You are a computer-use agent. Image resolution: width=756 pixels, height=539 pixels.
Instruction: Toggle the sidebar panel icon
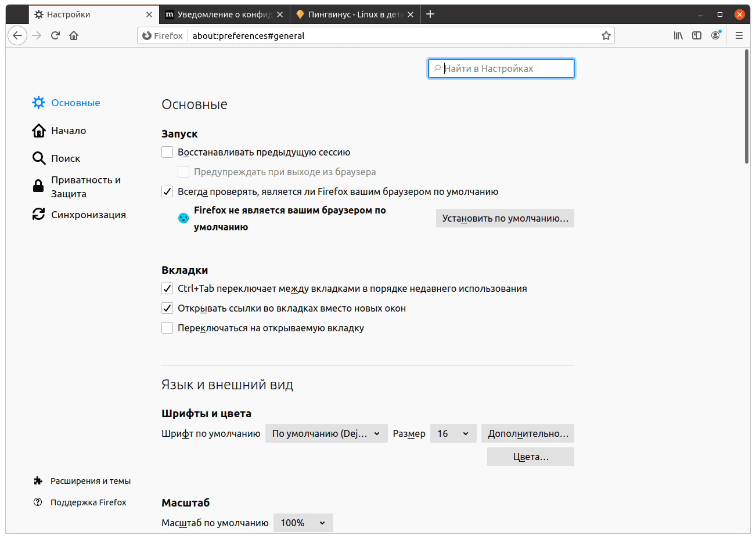(x=697, y=35)
